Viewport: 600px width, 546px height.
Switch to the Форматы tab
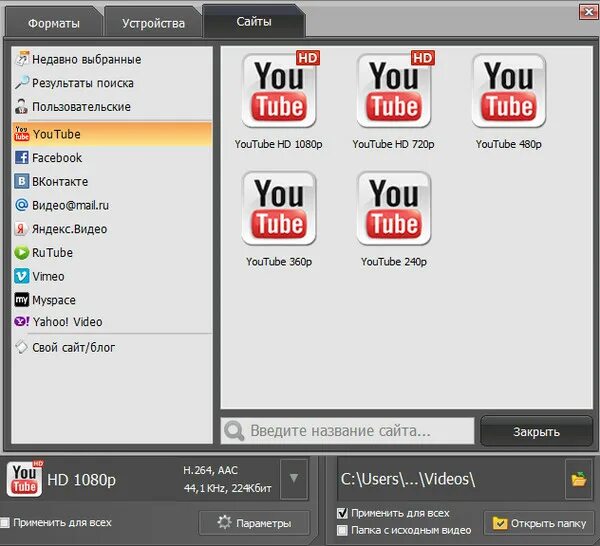click(54, 23)
